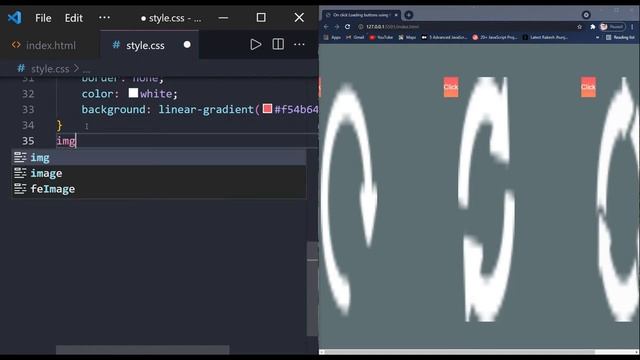Viewport: 640px width, 360px height.
Task: Click the 'linear-gradient' value on line 33
Action: point(206,109)
